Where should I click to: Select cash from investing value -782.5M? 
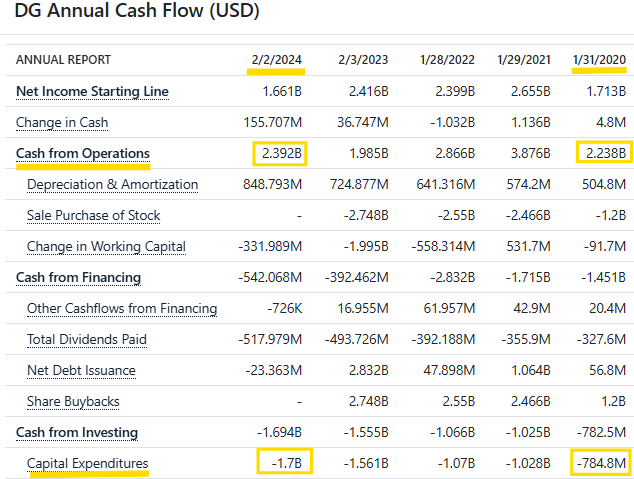pyautogui.click(x=602, y=433)
